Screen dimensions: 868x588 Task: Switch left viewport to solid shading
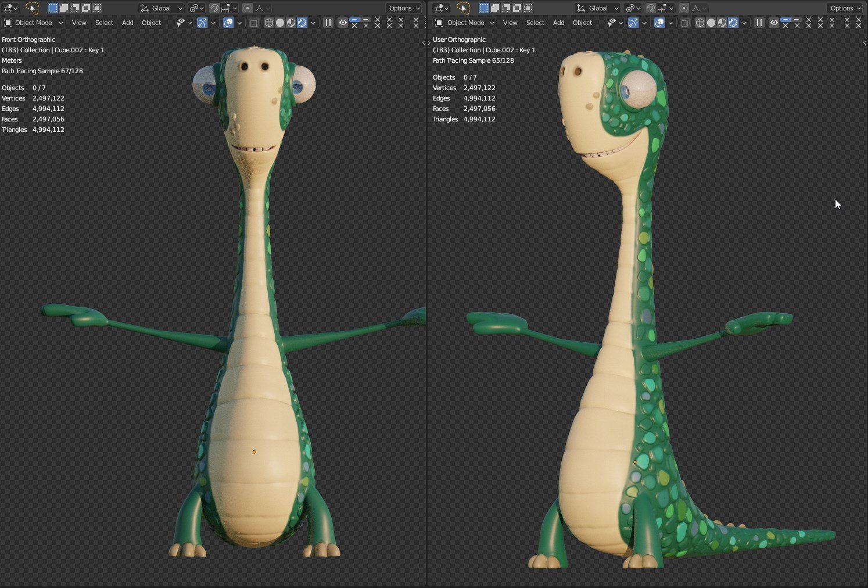click(x=280, y=23)
